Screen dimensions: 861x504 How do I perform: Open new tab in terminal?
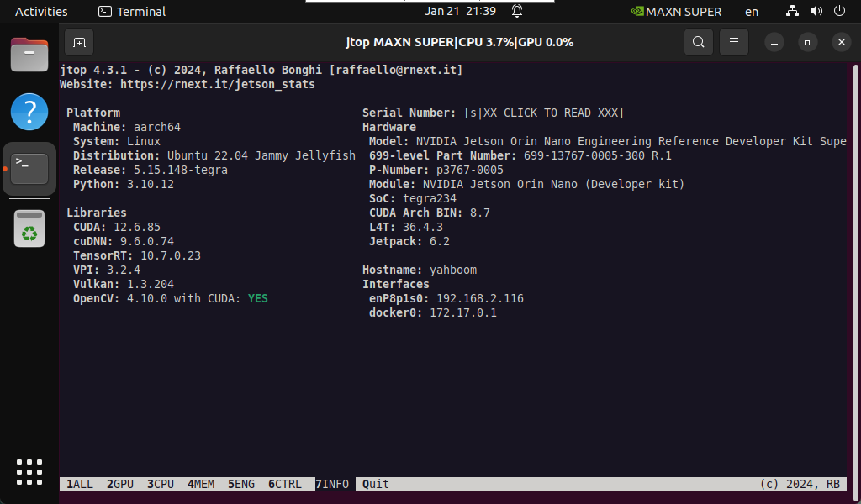coord(78,42)
